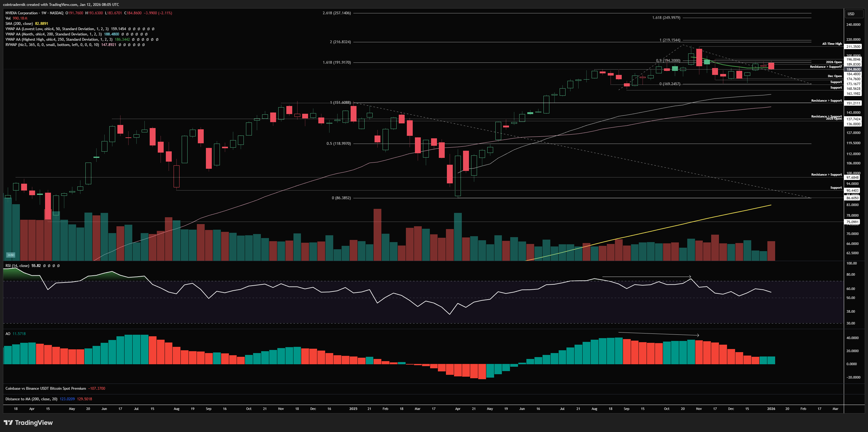Click the 75.0991 price tag on the axis
Image resolution: width=868 pixels, height=432 pixels.
tap(852, 222)
